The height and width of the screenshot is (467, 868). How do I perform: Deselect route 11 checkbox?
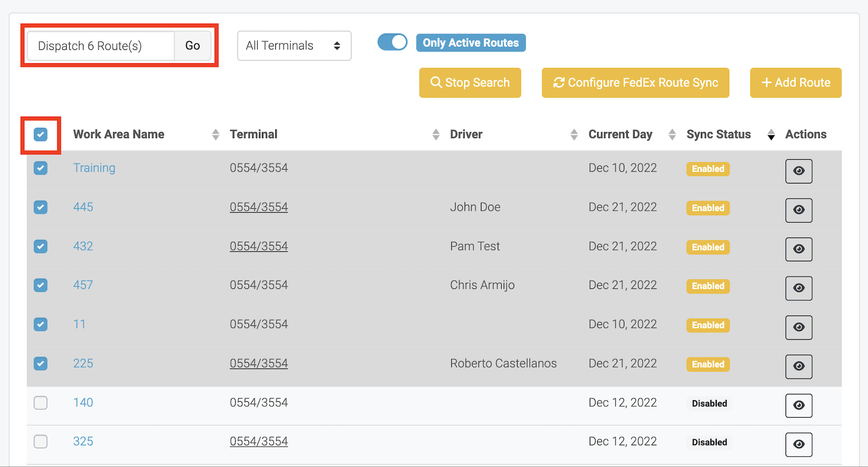point(41,324)
